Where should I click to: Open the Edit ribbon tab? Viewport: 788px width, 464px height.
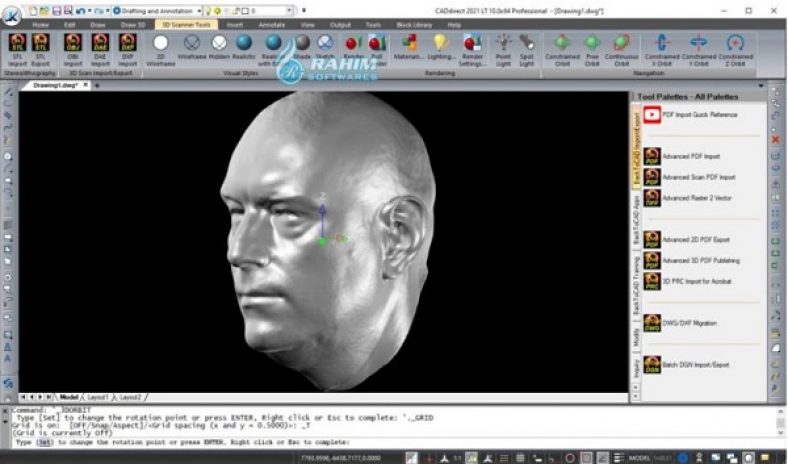69,25
